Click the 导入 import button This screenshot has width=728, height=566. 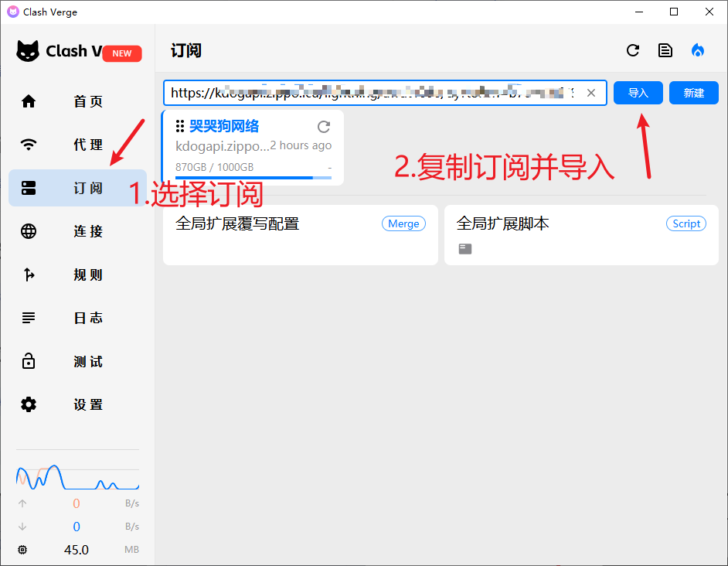(x=638, y=93)
